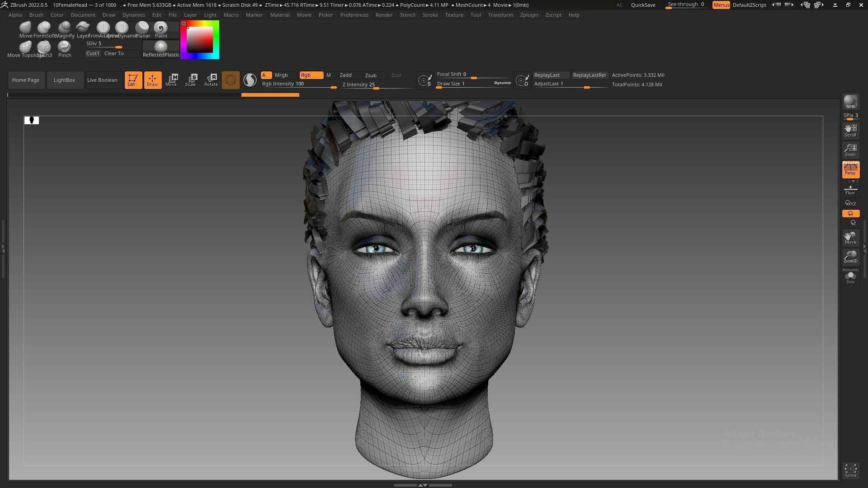Image resolution: width=868 pixels, height=488 pixels.
Task: Toggle the A channel button
Action: pyautogui.click(x=266, y=75)
